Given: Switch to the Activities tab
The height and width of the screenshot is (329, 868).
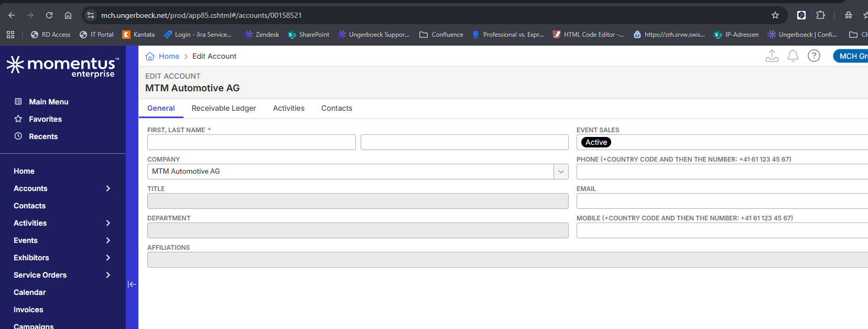Looking at the screenshot, I should pos(289,108).
